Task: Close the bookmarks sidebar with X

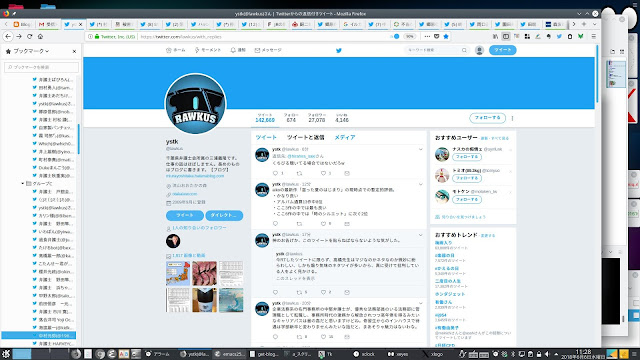Action: 74,51
